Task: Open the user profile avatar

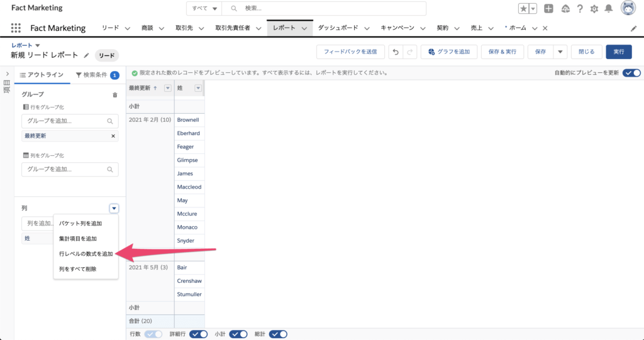Action: [x=628, y=8]
